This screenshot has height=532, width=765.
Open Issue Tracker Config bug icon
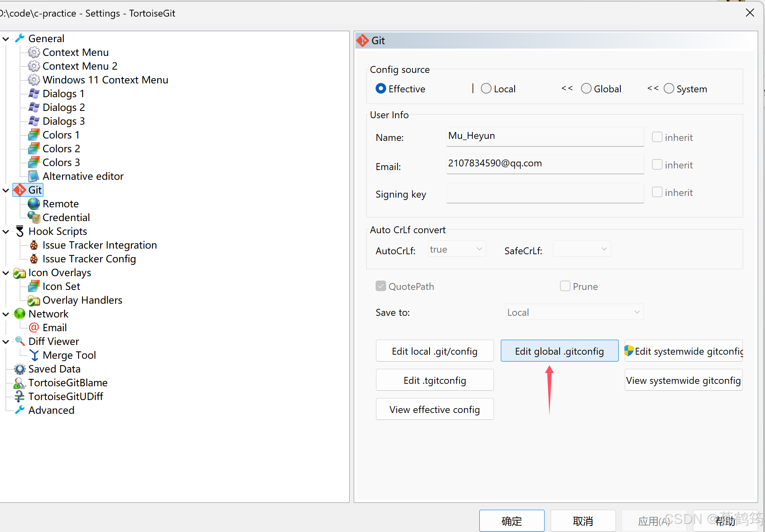click(34, 259)
